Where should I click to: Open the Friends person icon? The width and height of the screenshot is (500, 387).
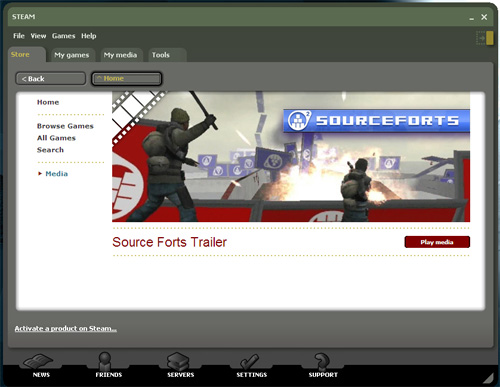tap(105, 361)
